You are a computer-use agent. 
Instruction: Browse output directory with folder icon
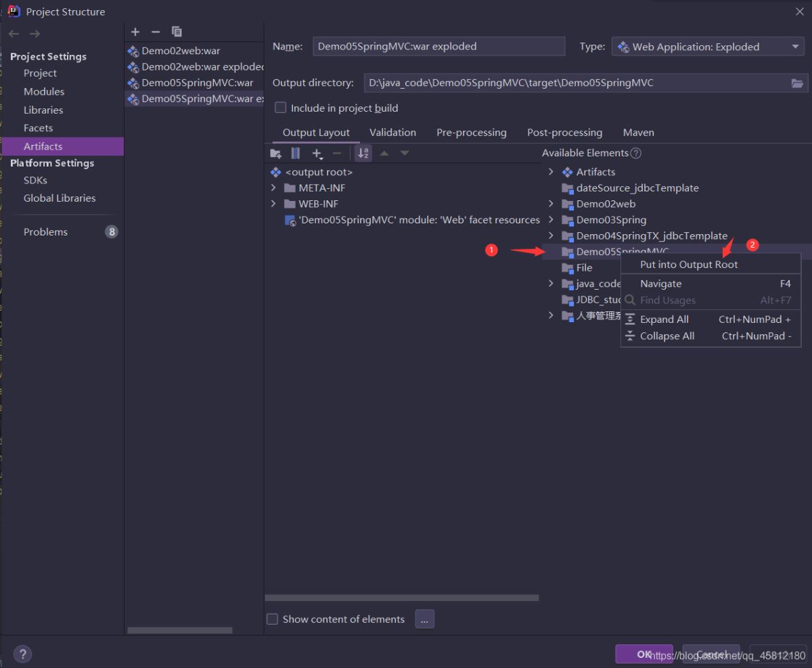pyautogui.click(x=798, y=83)
